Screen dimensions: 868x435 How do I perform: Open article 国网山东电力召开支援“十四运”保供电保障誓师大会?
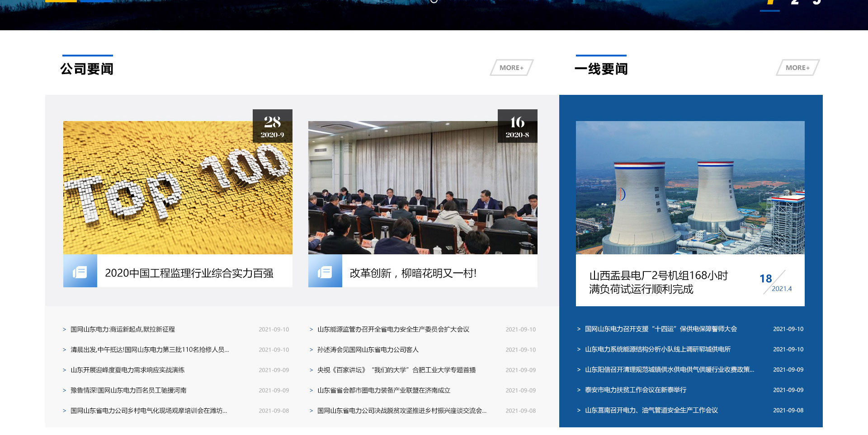tap(660, 329)
